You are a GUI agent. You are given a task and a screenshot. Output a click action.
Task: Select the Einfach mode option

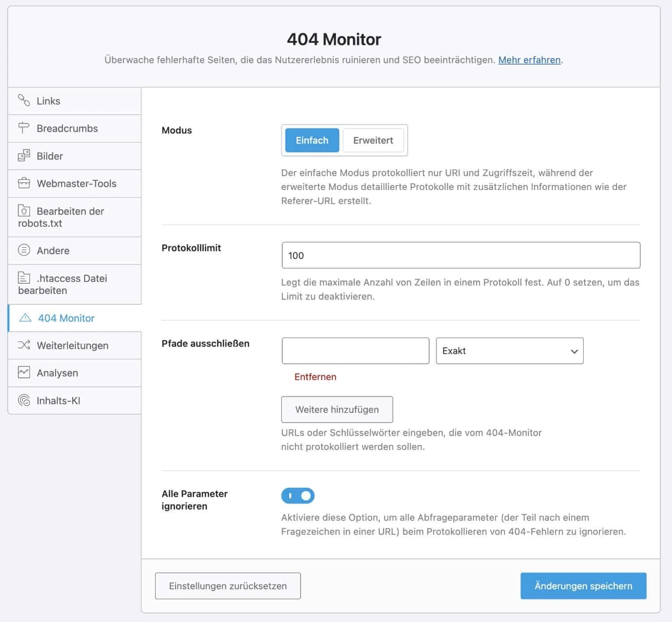[312, 140]
